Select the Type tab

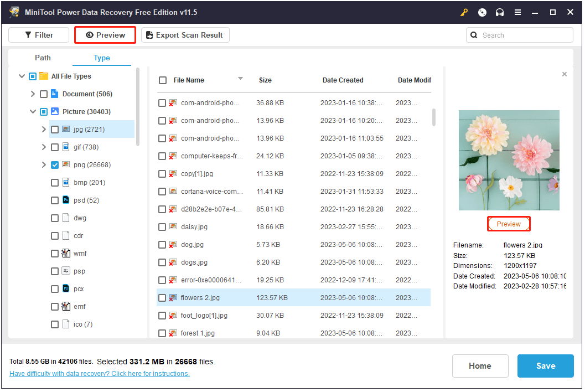(x=102, y=58)
